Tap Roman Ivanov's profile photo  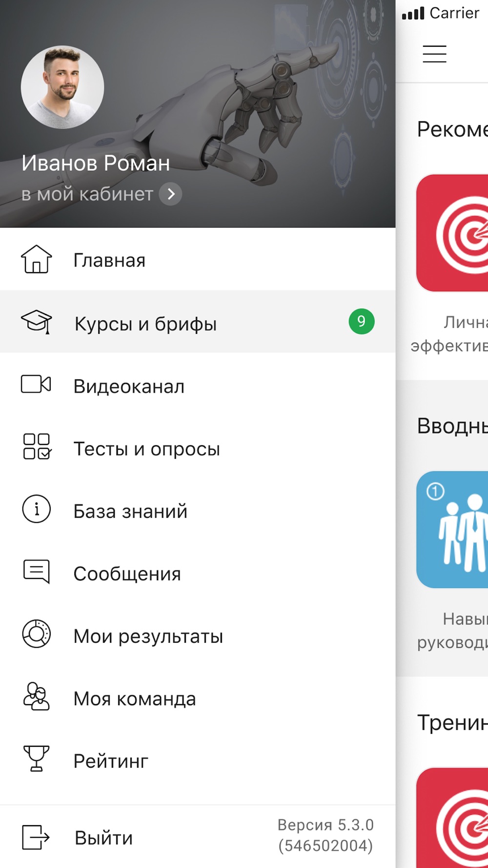62,87
